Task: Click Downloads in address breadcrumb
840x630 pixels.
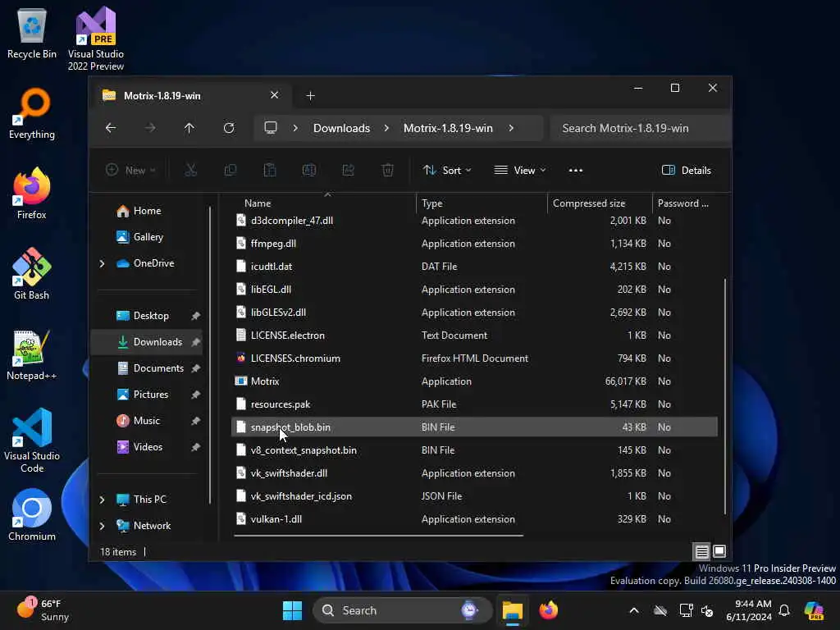Action: pyautogui.click(x=342, y=128)
